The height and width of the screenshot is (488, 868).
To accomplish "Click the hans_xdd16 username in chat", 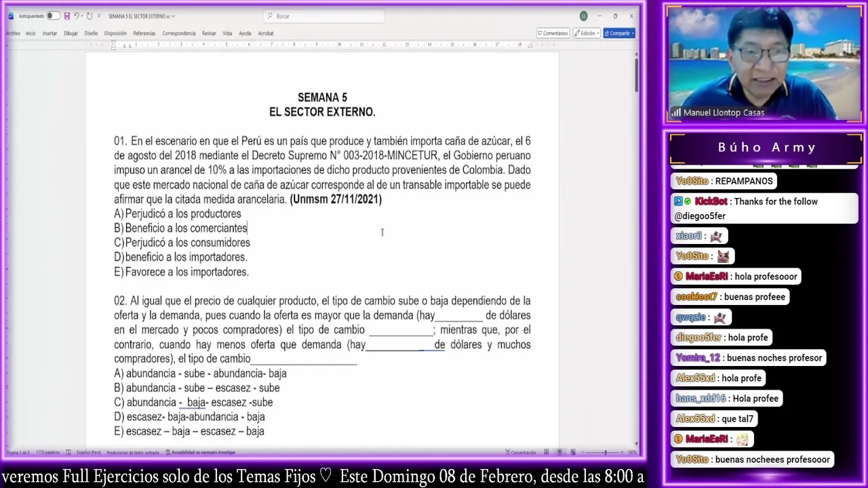I will pyautogui.click(x=701, y=399).
